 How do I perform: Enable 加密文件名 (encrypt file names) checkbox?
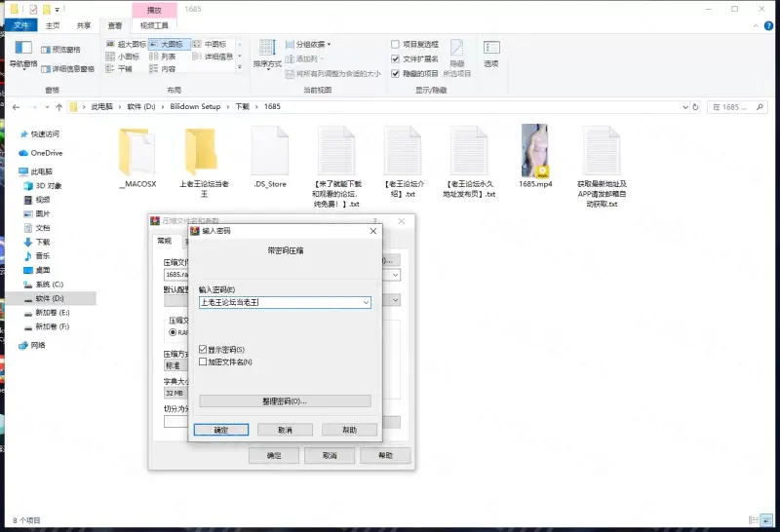[x=203, y=361]
